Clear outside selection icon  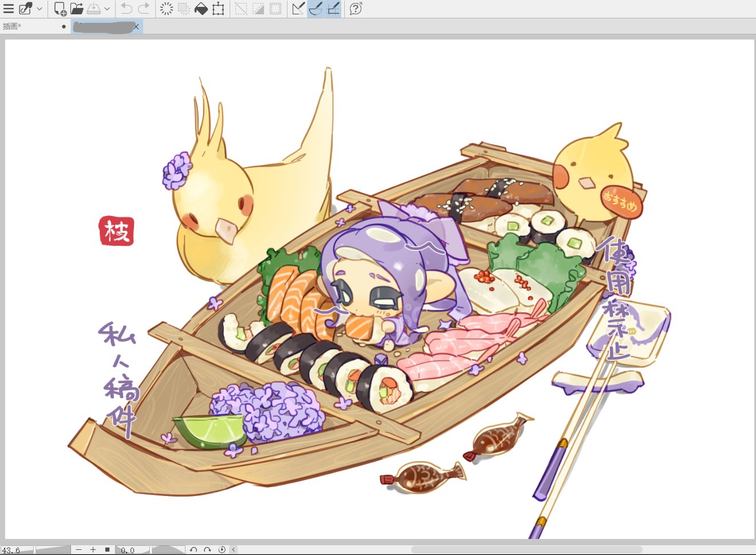[x=184, y=9]
